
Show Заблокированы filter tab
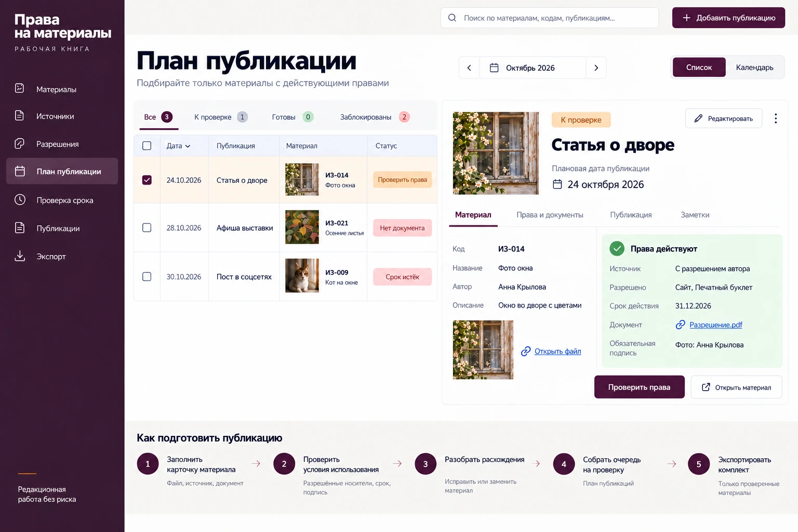[375, 117]
